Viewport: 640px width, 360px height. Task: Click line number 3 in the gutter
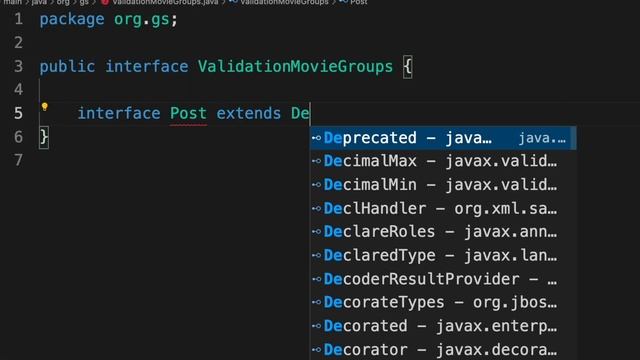pyautogui.click(x=18, y=67)
